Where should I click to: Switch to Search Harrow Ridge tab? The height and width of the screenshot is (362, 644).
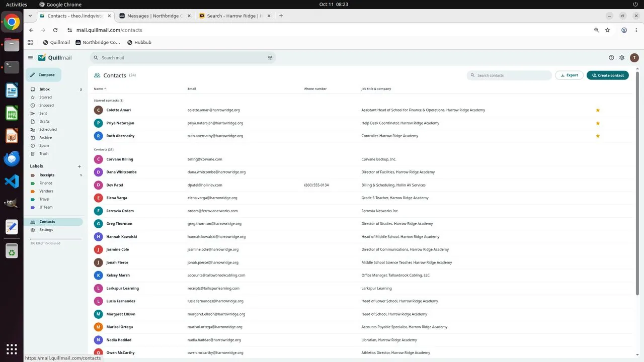coord(234,16)
